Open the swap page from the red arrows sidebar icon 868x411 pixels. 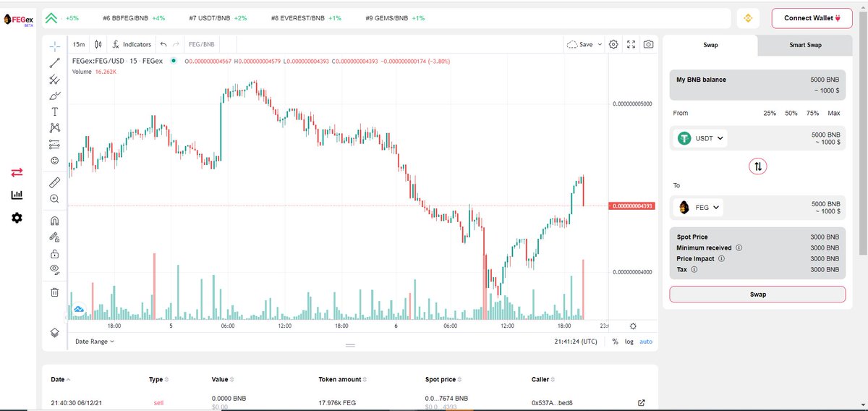[x=17, y=172]
